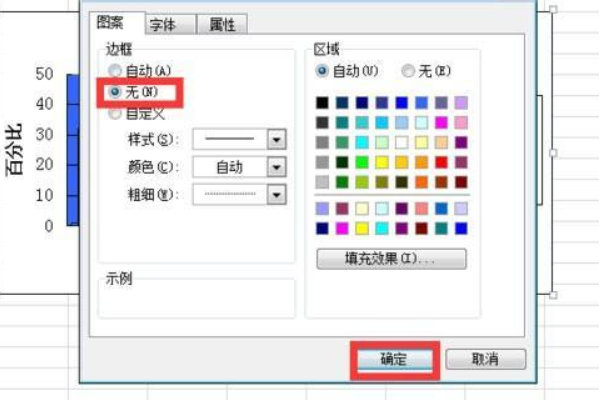Image resolution: width=600 pixels, height=400 pixels.
Task: Pick the pink swatch ending the second row
Action: [461, 122]
